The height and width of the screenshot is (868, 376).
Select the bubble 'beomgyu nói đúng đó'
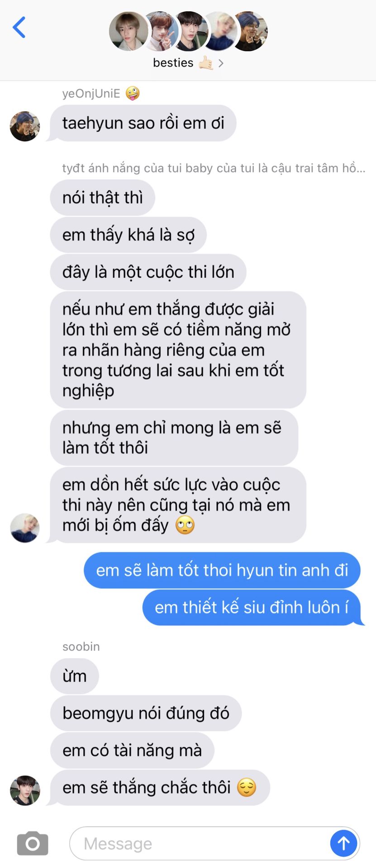coord(146,713)
